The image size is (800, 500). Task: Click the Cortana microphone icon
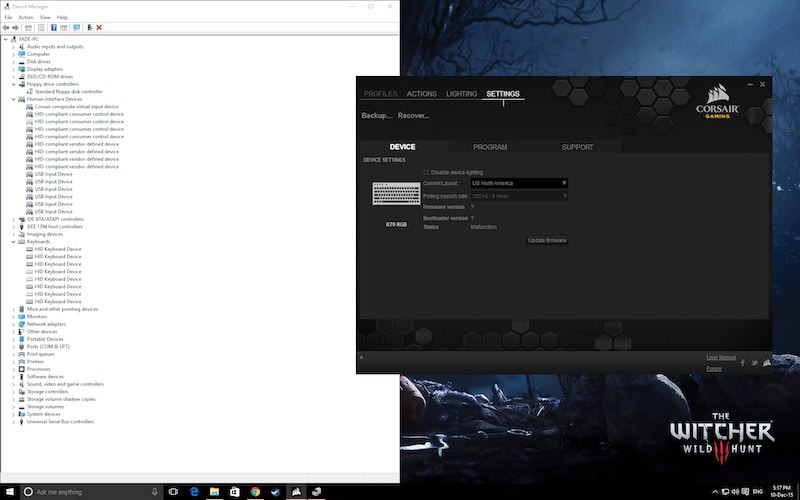click(155, 492)
